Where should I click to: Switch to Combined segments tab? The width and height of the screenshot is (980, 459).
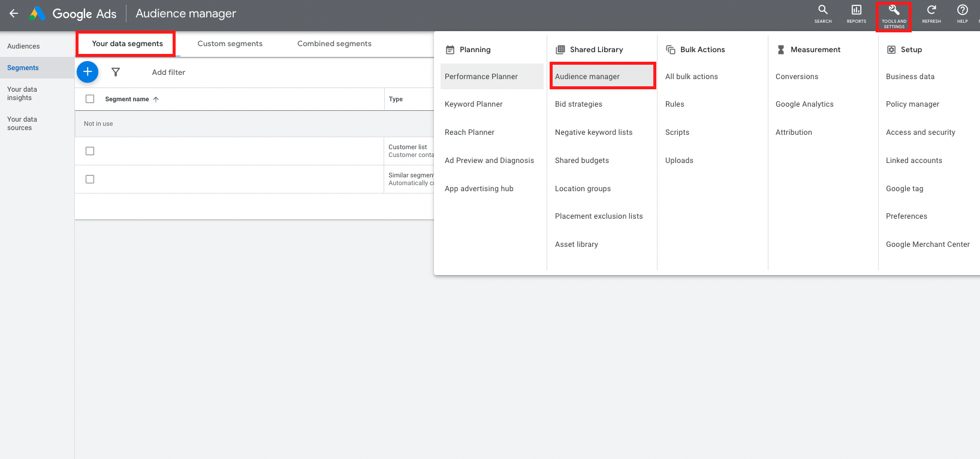click(x=334, y=44)
